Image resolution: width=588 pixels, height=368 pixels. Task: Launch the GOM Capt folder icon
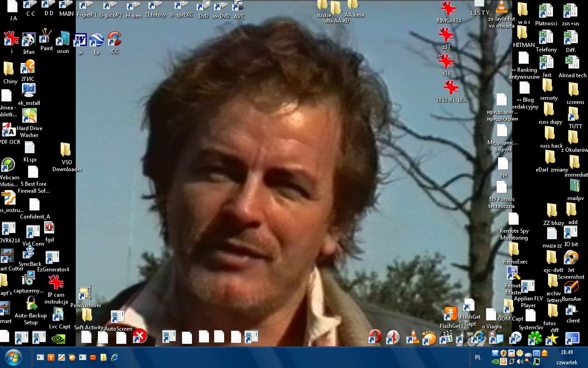pos(509,306)
